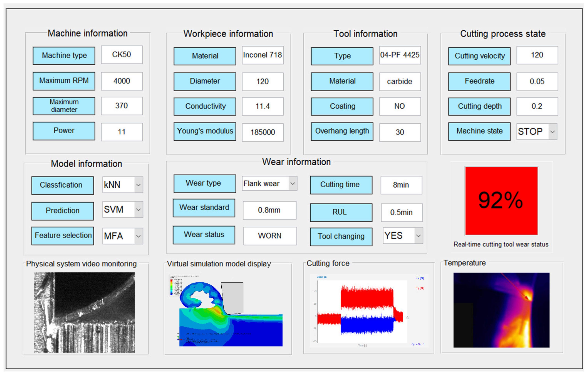588x375 pixels.
Task: Expand the Feature selection MFA dropdown
Action: [x=138, y=236]
